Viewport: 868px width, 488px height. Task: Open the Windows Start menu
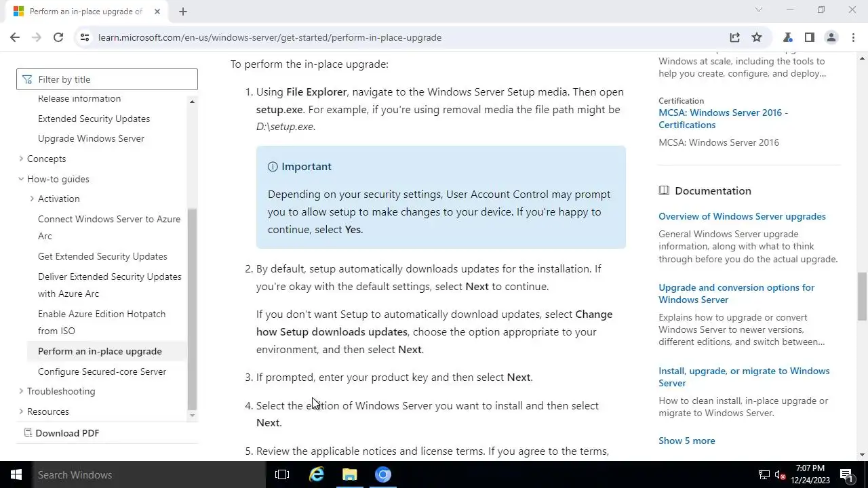click(16, 474)
